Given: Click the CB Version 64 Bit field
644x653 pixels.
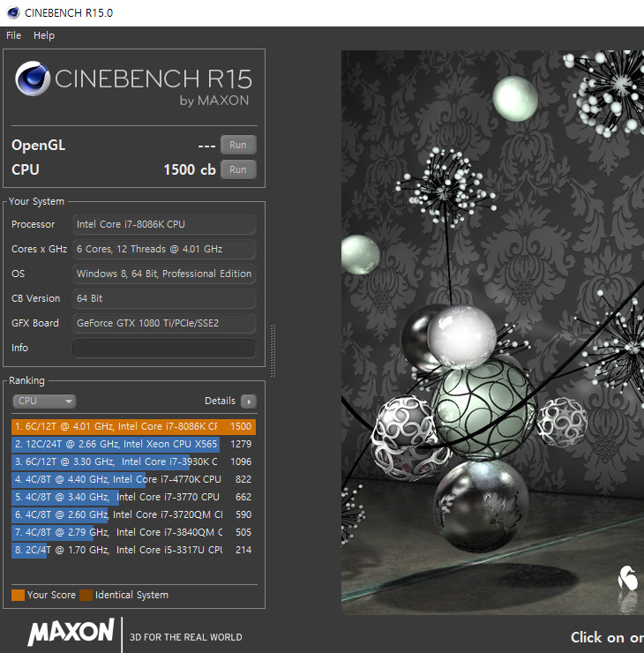Looking at the screenshot, I should pos(164,298).
